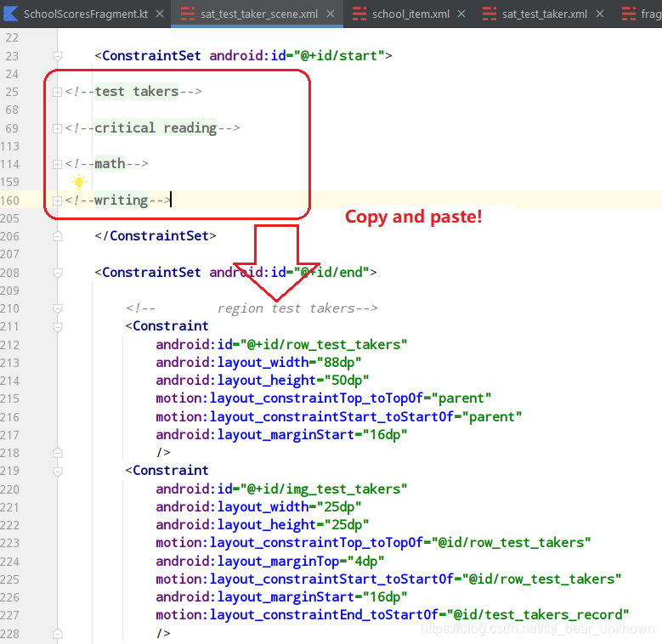Screen dimensions: 662x644
Task: Click on @+id/row_test_takers id value
Action: click(324, 345)
